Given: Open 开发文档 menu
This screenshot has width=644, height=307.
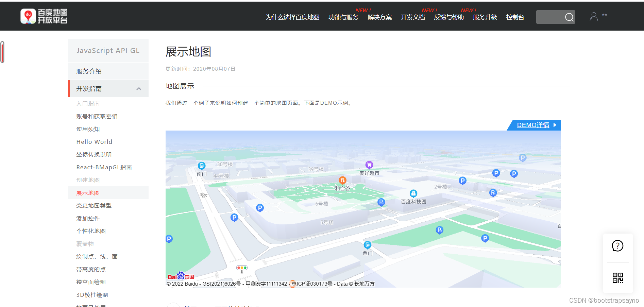Looking at the screenshot, I should pyautogui.click(x=413, y=17).
